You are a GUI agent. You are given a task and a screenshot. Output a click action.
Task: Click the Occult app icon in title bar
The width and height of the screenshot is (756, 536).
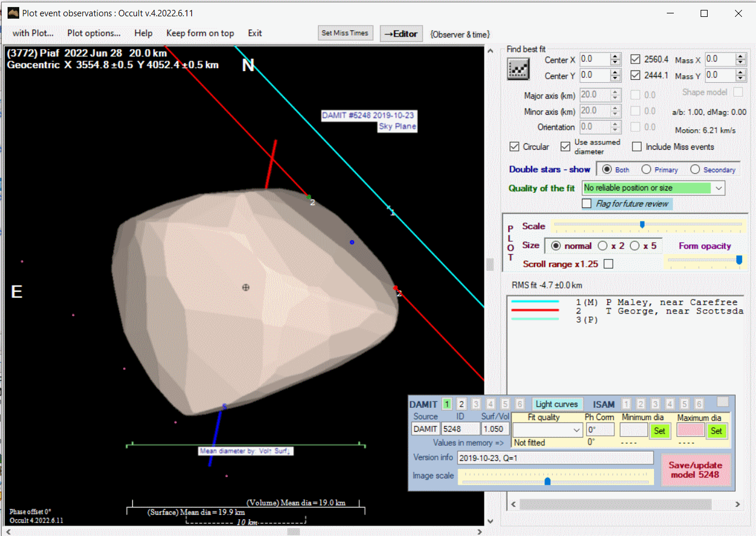[13, 13]
